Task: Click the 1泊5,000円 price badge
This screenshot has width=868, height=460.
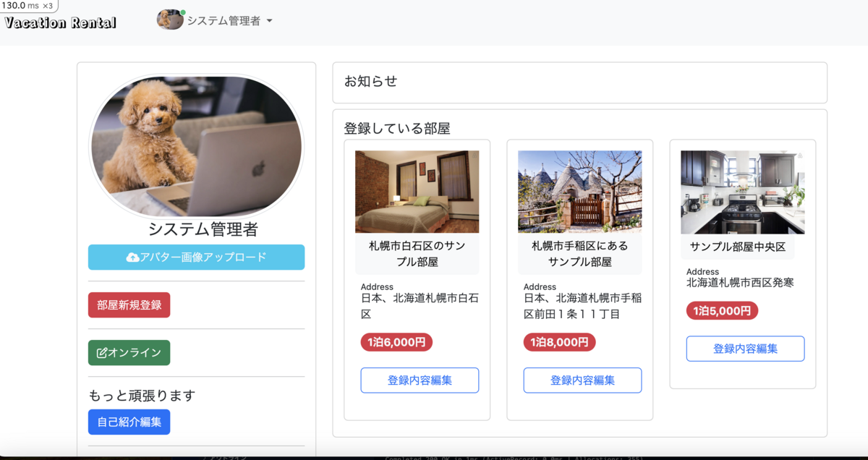Action: (722, 311)
